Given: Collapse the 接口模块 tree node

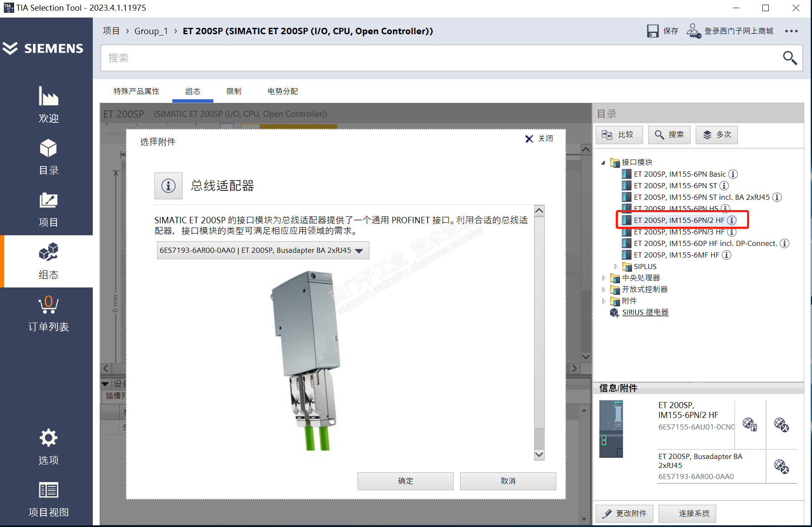Looking at the screenshot, I should point(603,163).
